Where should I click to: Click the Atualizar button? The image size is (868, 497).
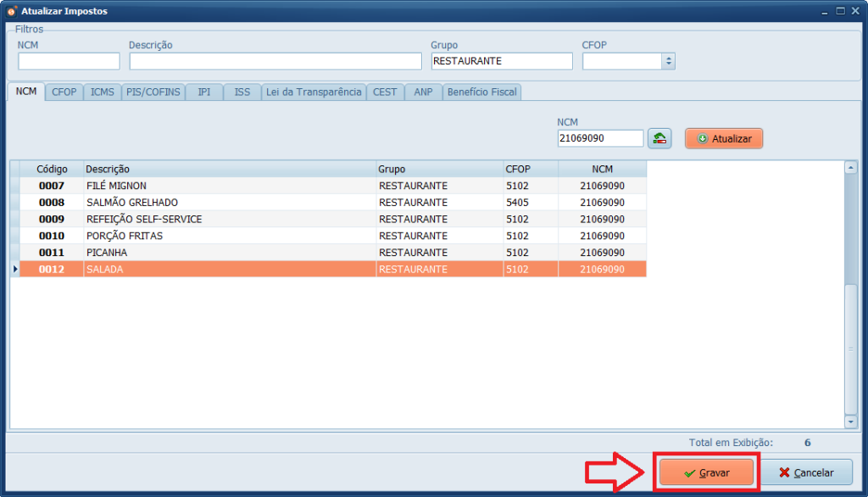[724, 138]
